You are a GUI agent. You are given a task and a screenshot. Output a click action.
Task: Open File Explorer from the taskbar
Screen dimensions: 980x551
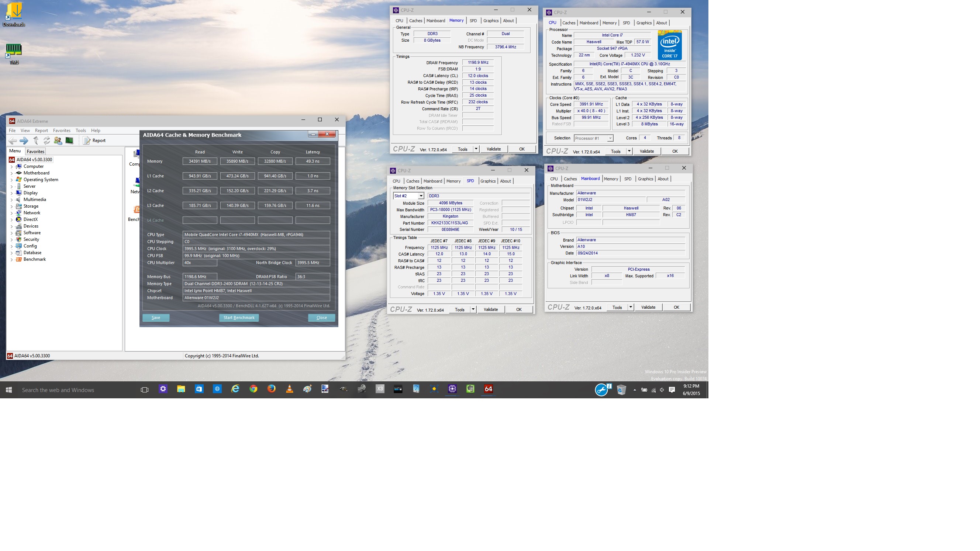point(181,389)
